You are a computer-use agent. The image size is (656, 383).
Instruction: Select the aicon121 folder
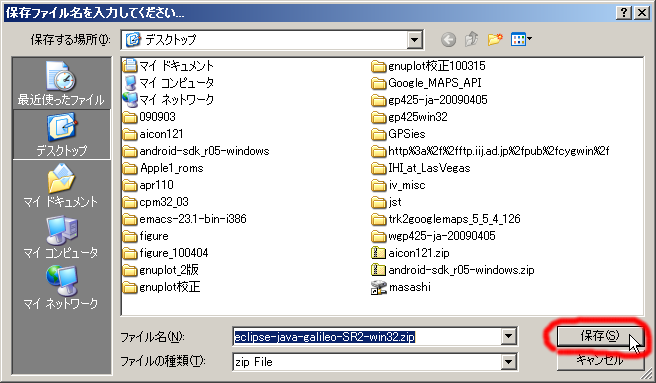[154, 134]
